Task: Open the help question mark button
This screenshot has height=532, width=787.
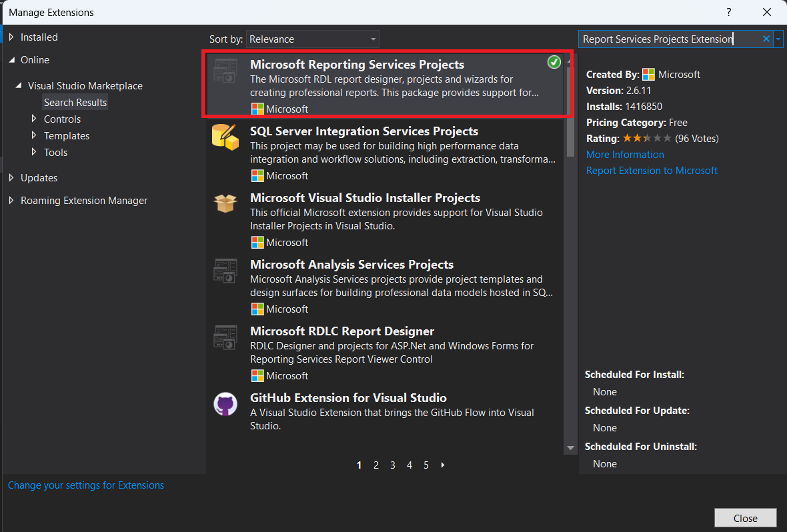Action: click(729, 12)
